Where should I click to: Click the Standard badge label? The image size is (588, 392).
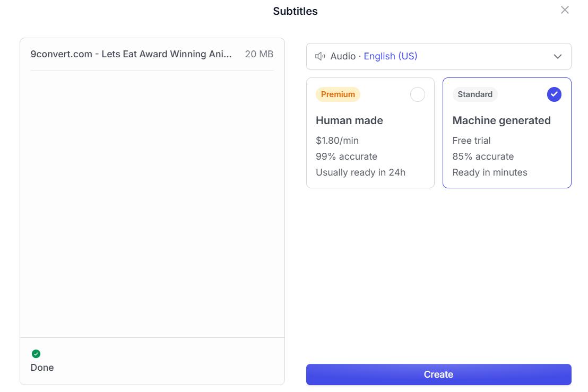[475, 94]
